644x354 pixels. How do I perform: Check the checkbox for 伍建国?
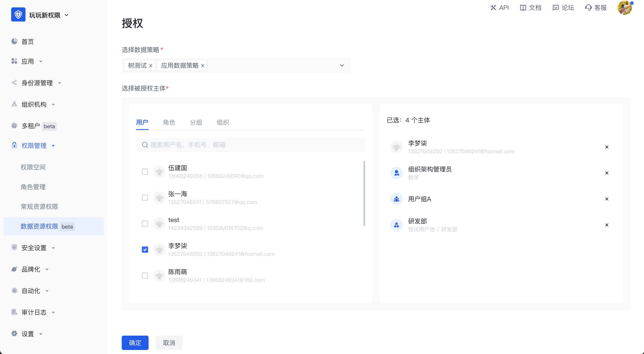coord(145,171)
